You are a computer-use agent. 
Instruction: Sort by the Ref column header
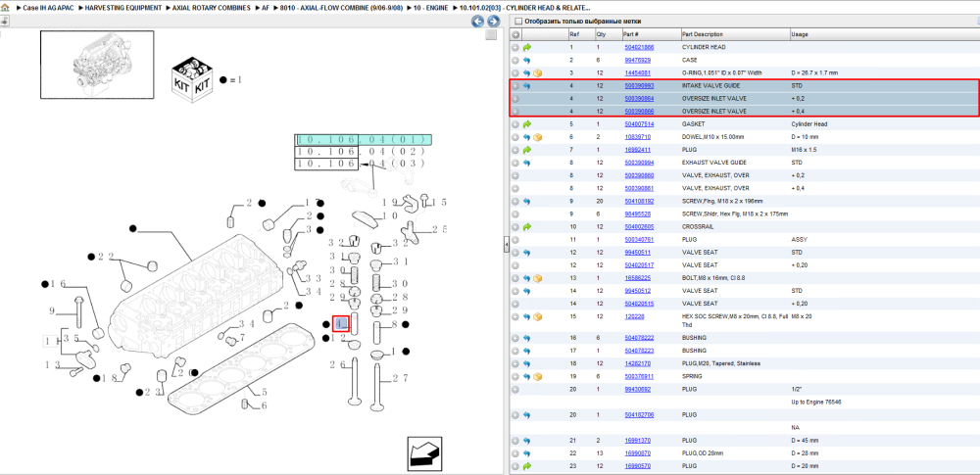point(572,34)
